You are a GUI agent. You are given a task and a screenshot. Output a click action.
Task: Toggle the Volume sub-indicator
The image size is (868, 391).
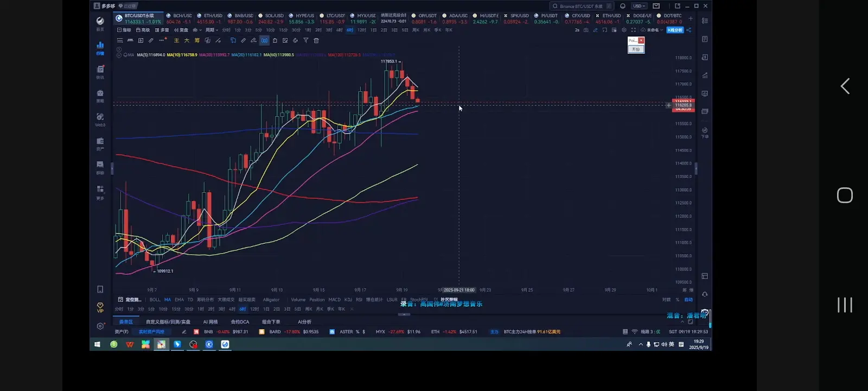click(x=298, y=300)
